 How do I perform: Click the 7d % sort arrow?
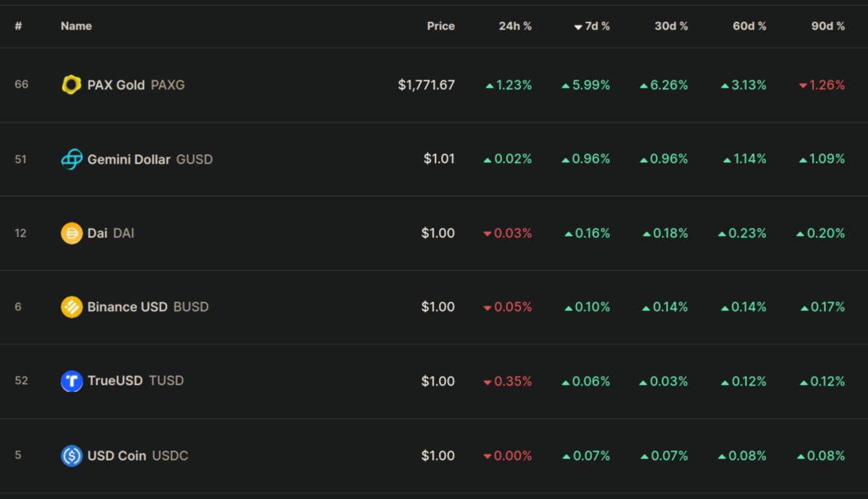click(x=578, y=27)
